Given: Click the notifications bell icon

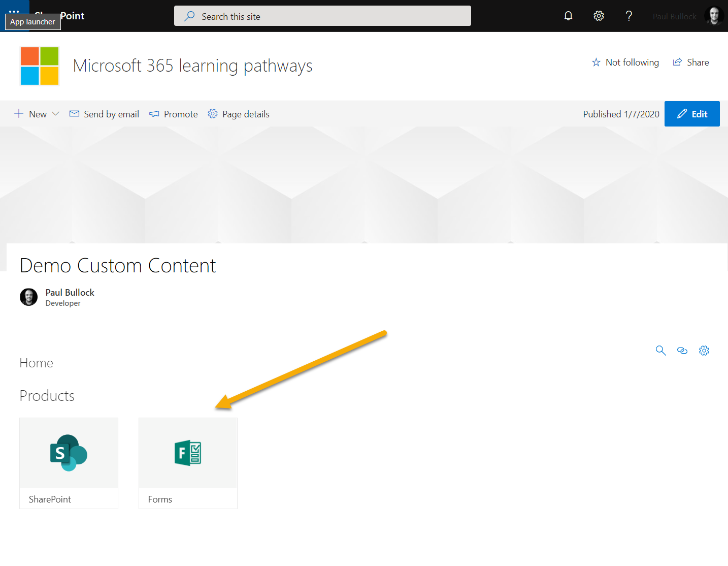Looking at the screenshot, I should click(568, 16).
